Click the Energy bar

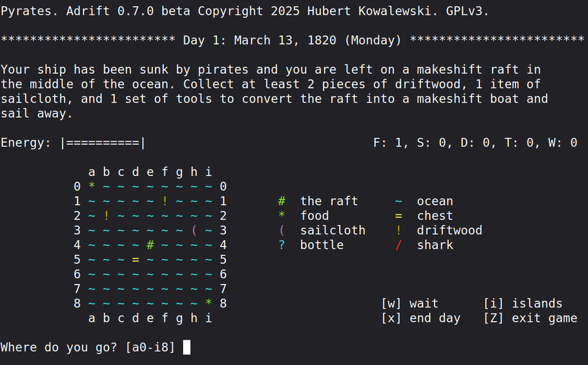103,143
